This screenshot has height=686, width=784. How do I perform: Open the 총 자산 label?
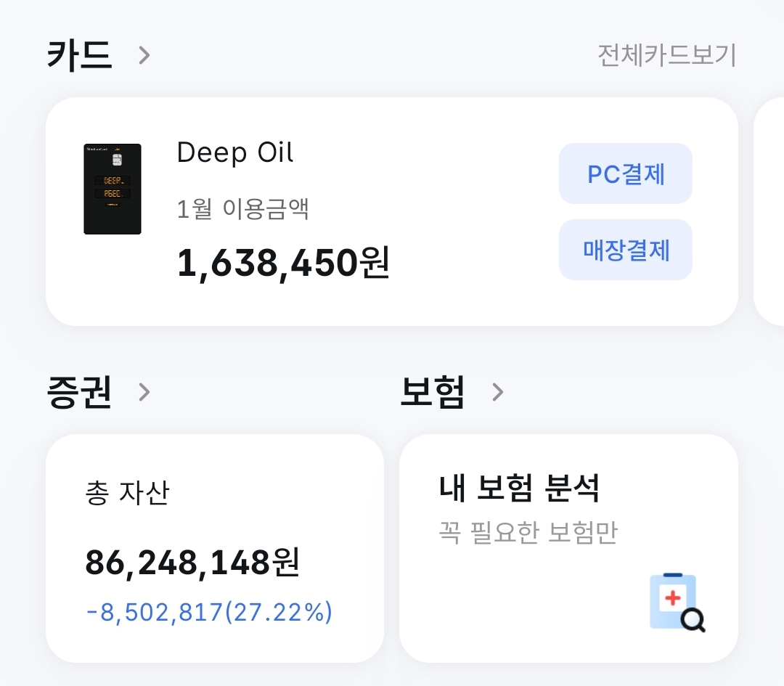pos(127,494)
